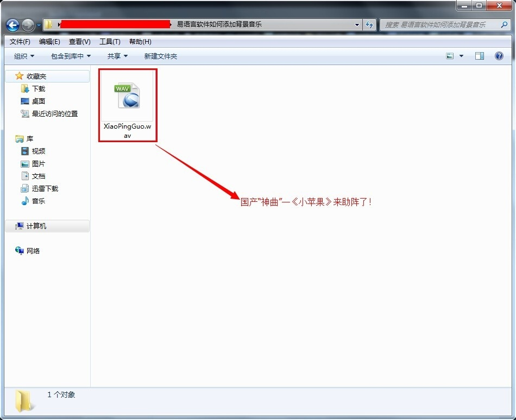Select 计算机 in the navigation pane
Image resolution: width=516 pixels, height=420 pixels.
(x=47, y=226)
